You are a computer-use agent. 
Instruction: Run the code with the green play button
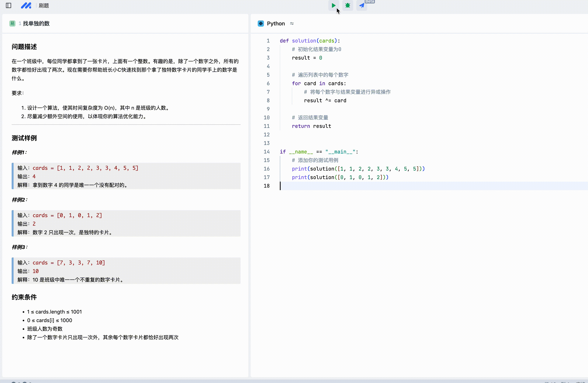[x=333, y=5]
